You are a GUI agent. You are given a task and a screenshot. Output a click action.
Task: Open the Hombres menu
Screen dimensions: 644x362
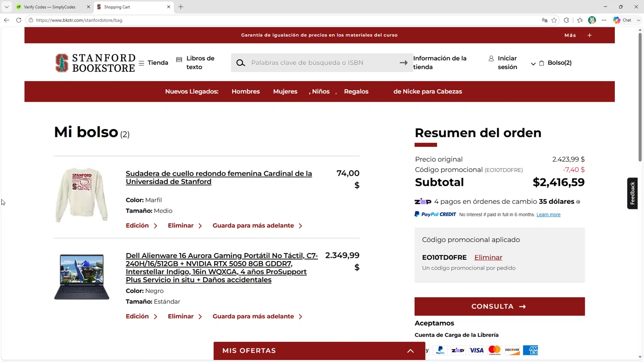[x=246, y=91]
